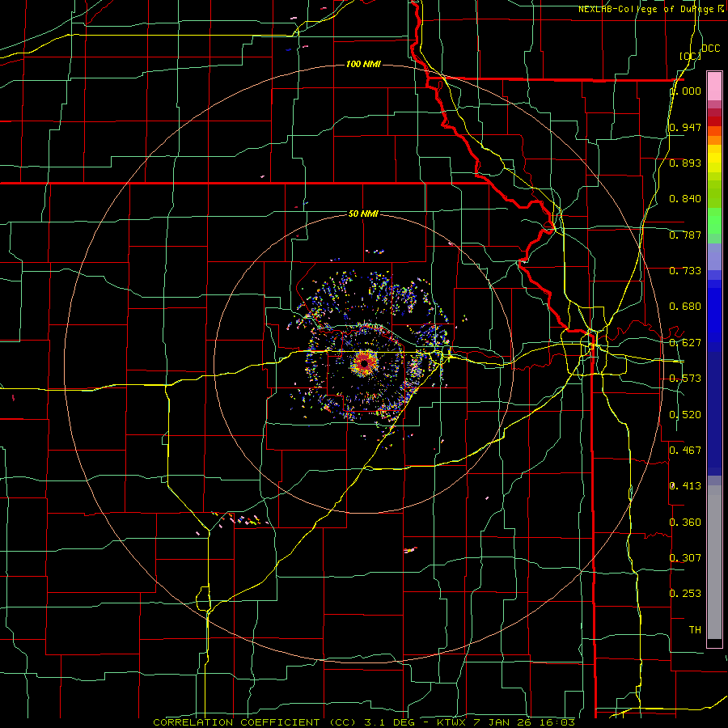Click the radar site center of the returns
This screenshot has height=728, width=728.
pyautogui.click(x=365, y=362)
